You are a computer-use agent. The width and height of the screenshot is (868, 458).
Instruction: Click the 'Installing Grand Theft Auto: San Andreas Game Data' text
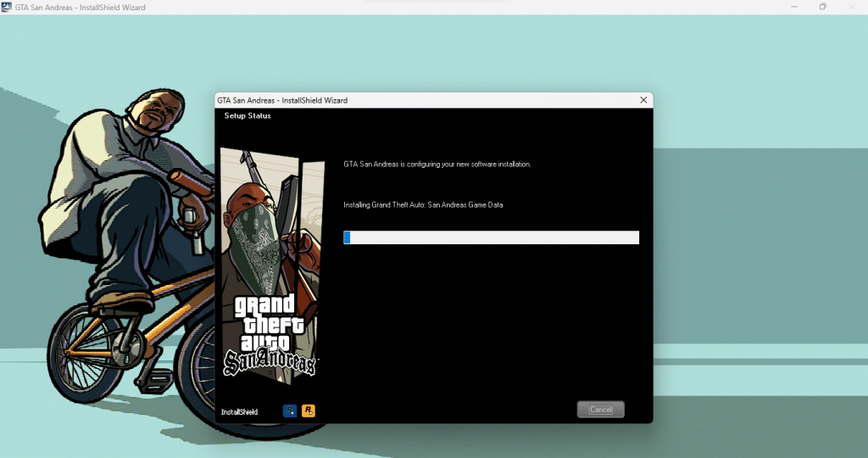click(x=423, y=205)
